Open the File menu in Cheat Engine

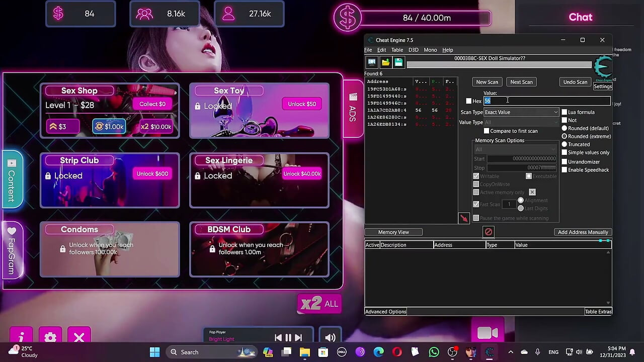(x=368, y=50)
